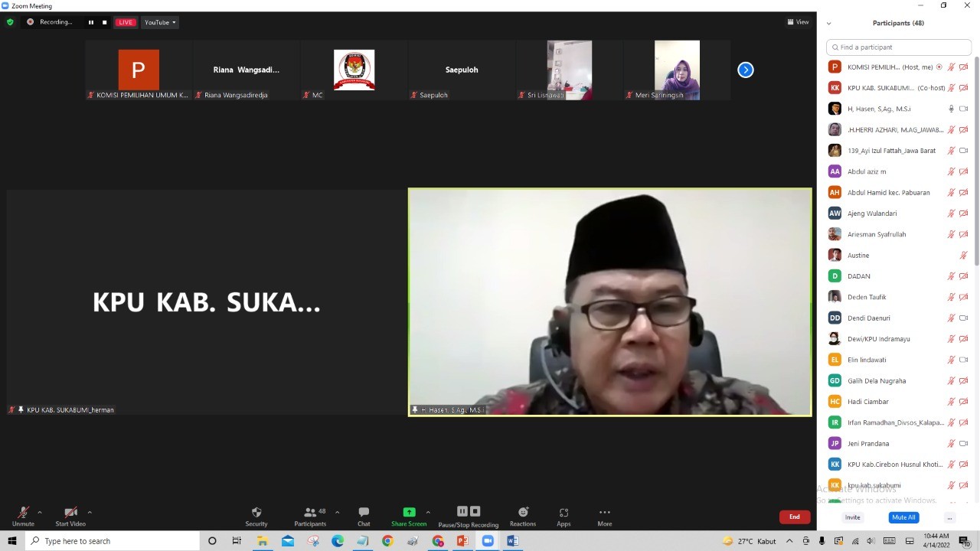The width and height of the screenshot is (980, 551).
Task: Click the green Share Screen icon
Action: click(409, 512)
